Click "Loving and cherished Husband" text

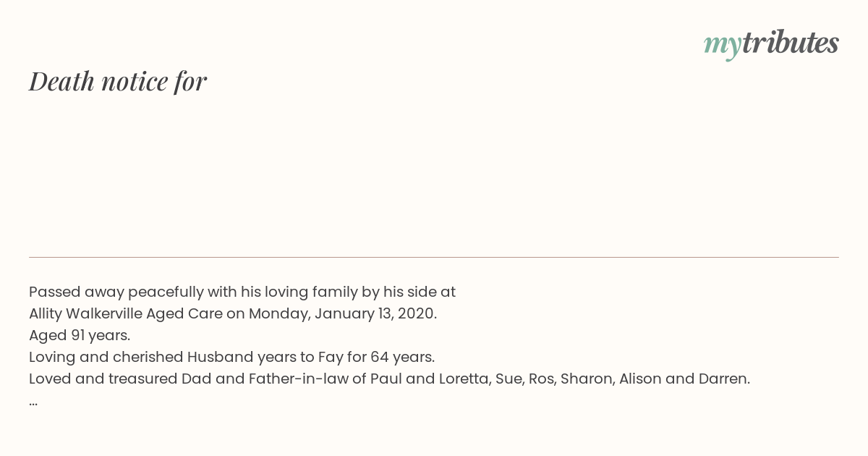(132, 358)
